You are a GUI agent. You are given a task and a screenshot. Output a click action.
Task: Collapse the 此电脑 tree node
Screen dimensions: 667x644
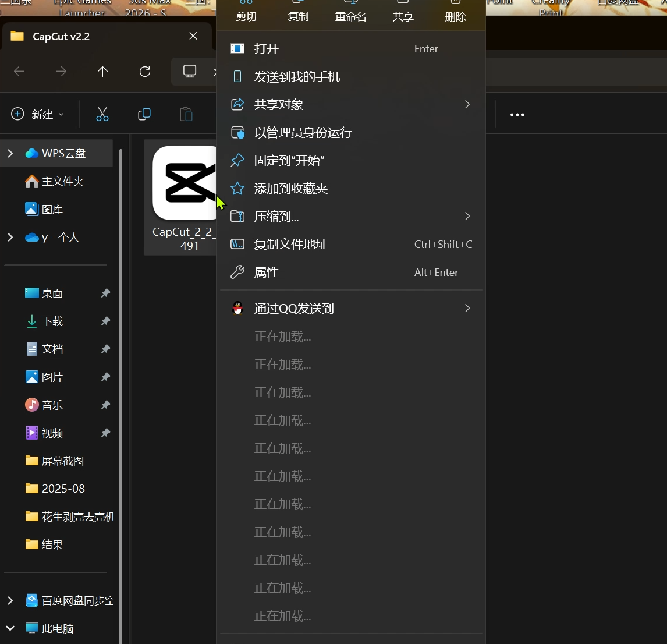pyautogui.click(x=10, y=628)
